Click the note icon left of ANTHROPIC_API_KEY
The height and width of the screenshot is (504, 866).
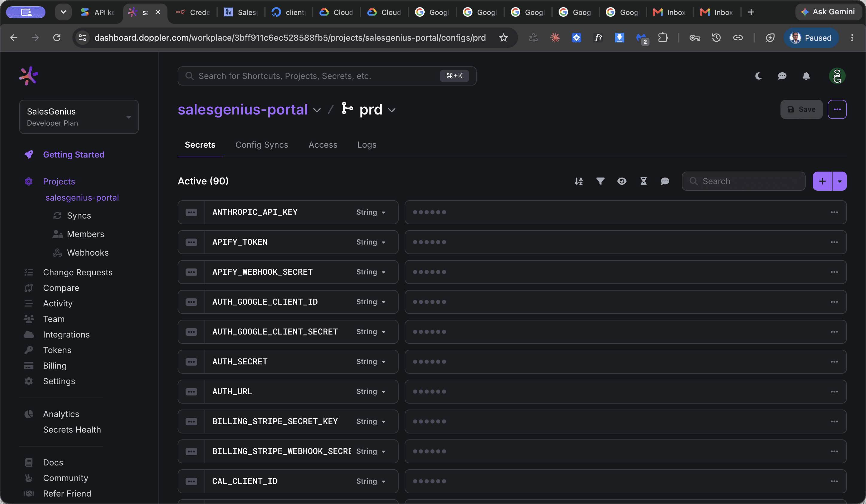click(x=191, y=212)
